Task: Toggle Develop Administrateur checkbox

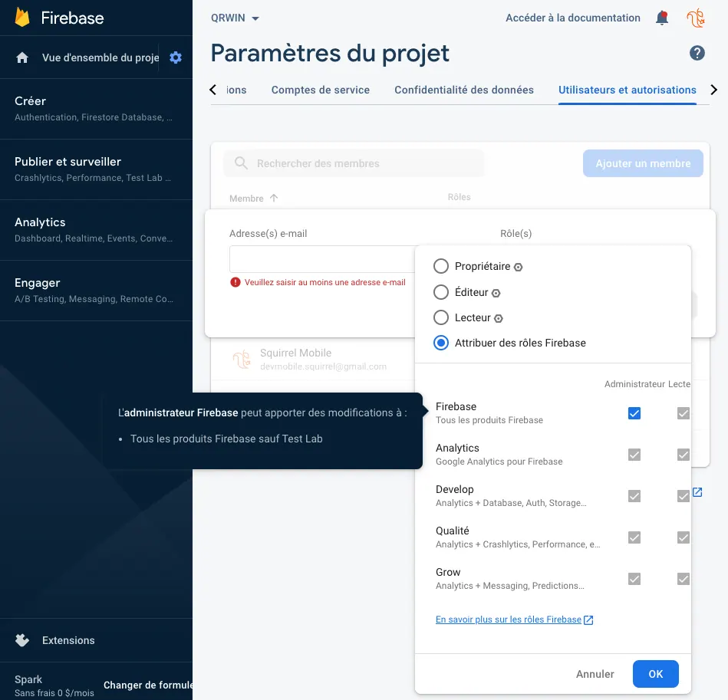Action: coord(634,496)
